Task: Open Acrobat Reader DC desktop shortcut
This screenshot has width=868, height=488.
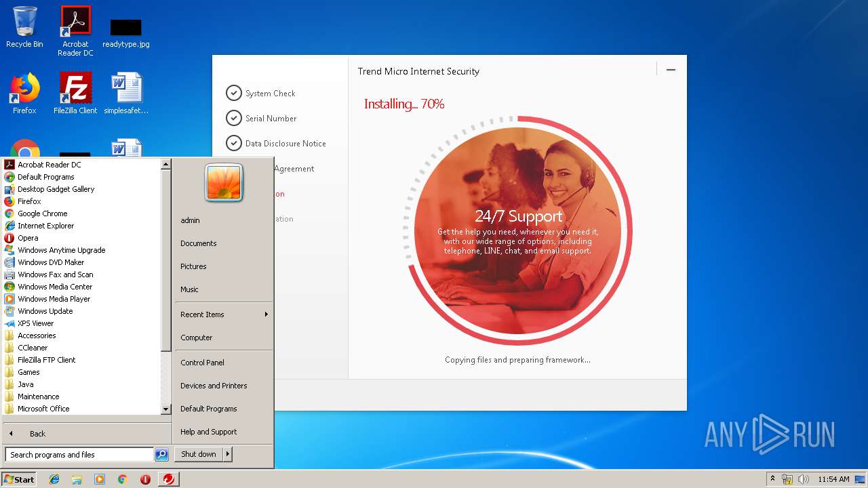Action: point(75,31)
